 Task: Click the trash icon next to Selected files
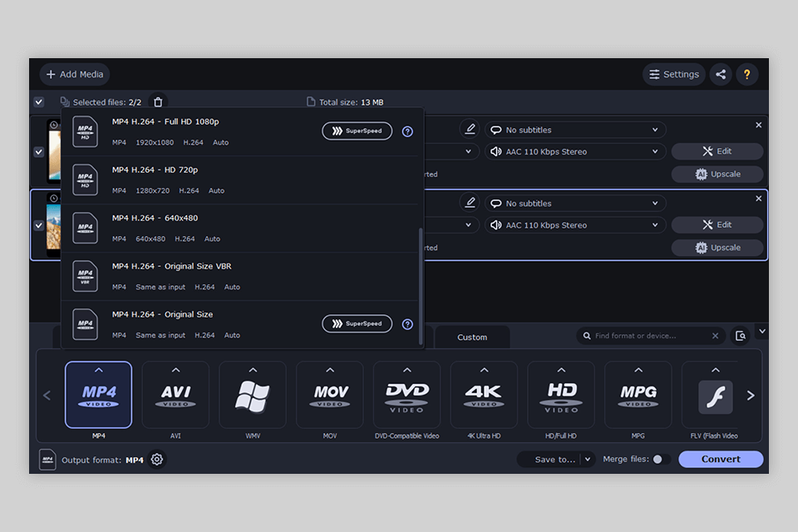158,101
